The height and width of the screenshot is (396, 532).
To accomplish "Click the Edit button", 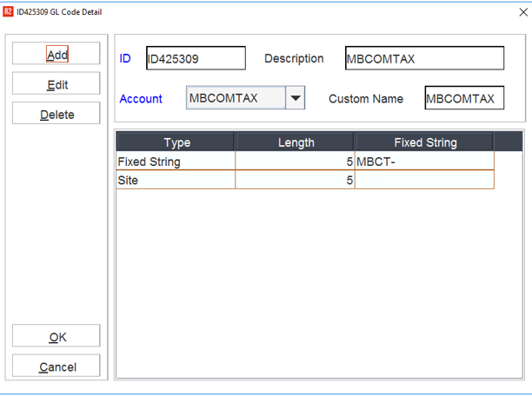I will point(57,85).
